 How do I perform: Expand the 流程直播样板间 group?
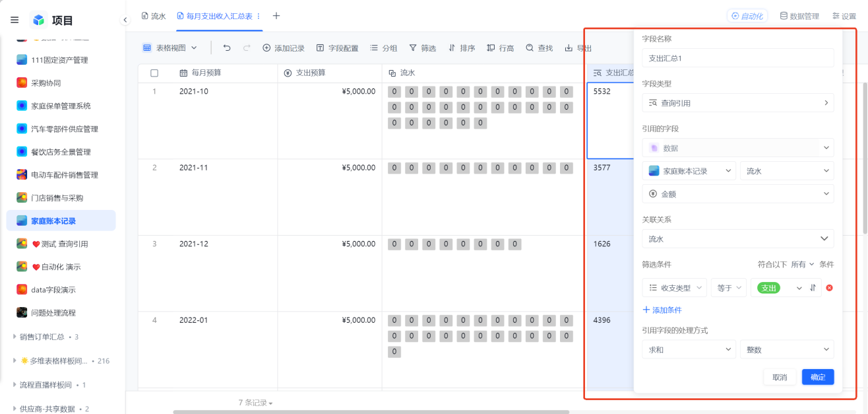point(15,384)
